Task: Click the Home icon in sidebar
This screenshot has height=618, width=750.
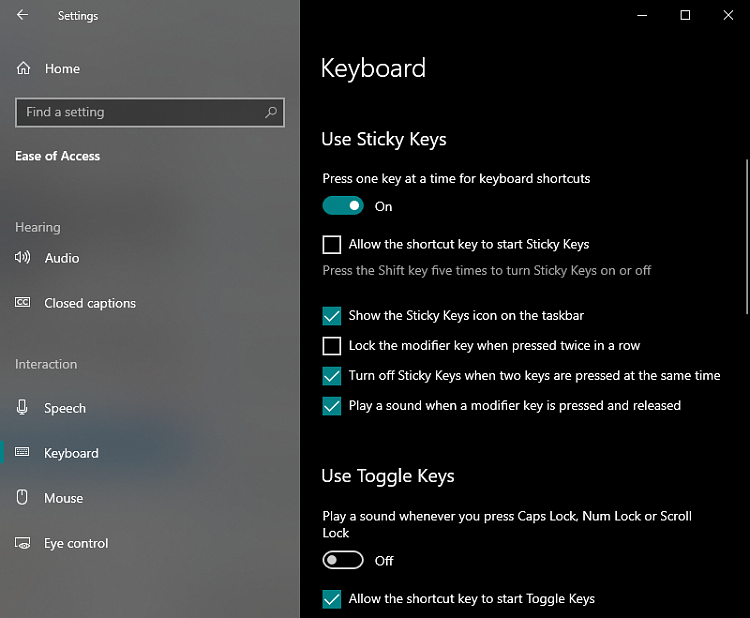Action: click(23, 68)
